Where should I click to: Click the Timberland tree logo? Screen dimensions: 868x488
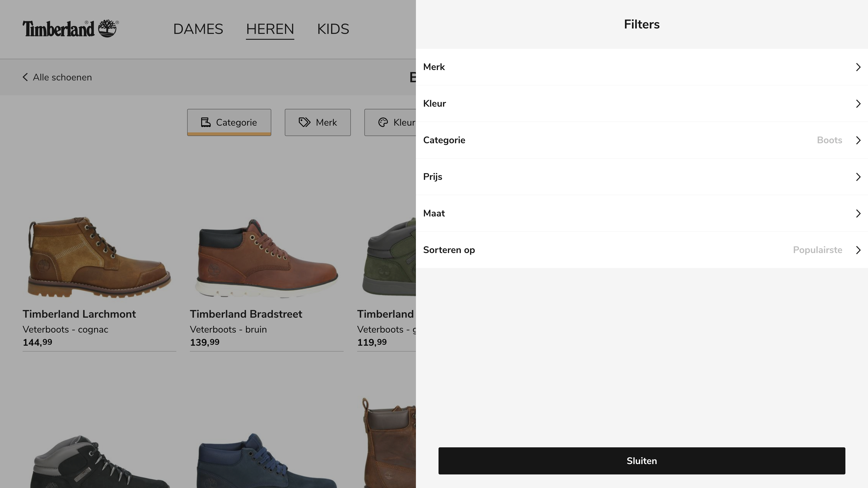click(107, 29)
